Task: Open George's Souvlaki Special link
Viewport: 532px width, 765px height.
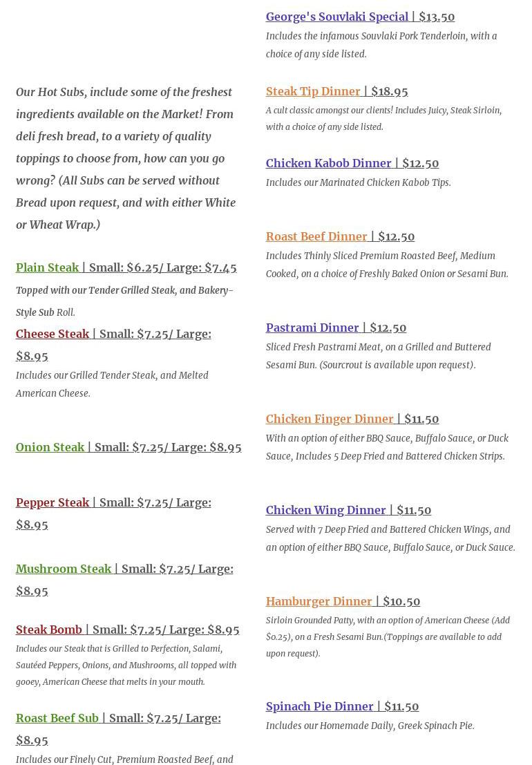Action: click(337, 17)
